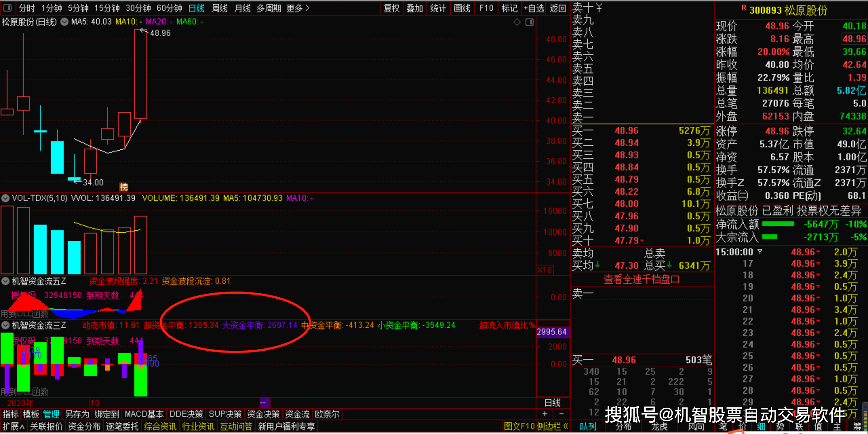Select the 月线 monthly chart tab
The width and height of the screenshot is (868, 434).
point(242,8)
